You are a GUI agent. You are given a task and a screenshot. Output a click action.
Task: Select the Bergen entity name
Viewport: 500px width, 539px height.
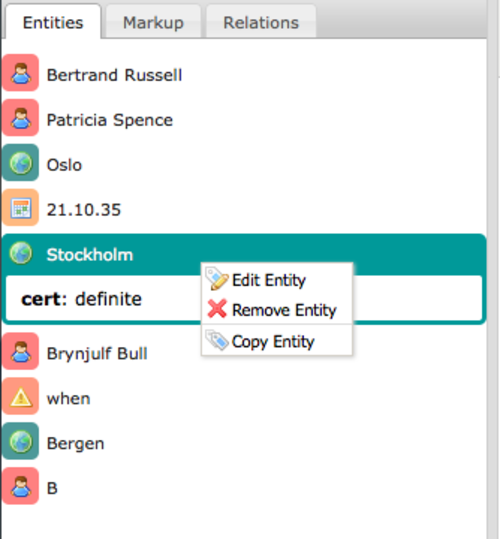coord(75,443)
